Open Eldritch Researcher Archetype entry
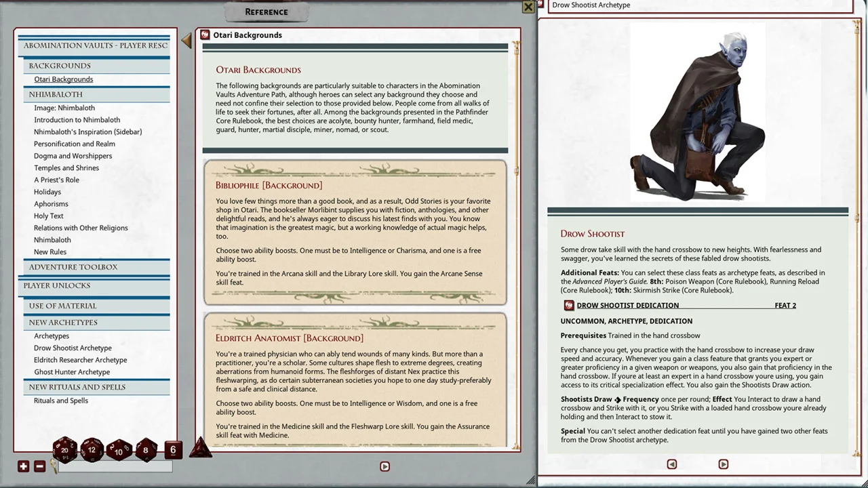The height and width of the screenshot is (488, 868). [81, 360]
